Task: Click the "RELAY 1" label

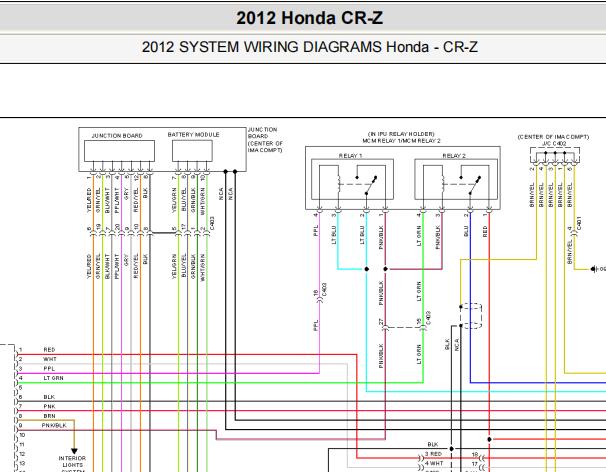Action: [x=350, y=156]
